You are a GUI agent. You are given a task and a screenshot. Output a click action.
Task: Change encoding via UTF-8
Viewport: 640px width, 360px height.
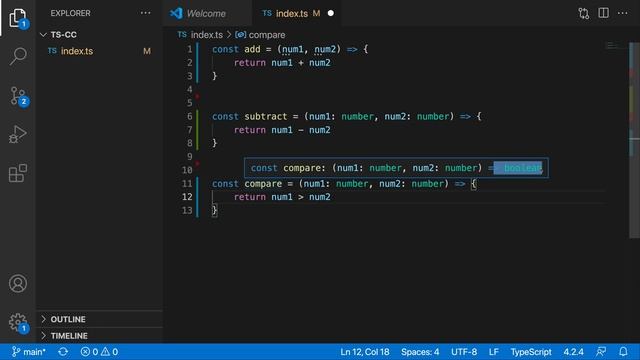point(464,351)
